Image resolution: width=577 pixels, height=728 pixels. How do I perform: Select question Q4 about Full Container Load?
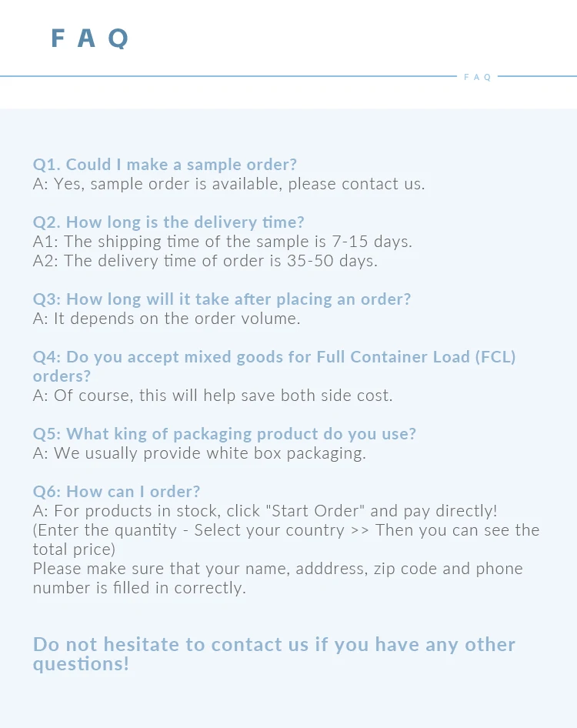click(274, 357)
